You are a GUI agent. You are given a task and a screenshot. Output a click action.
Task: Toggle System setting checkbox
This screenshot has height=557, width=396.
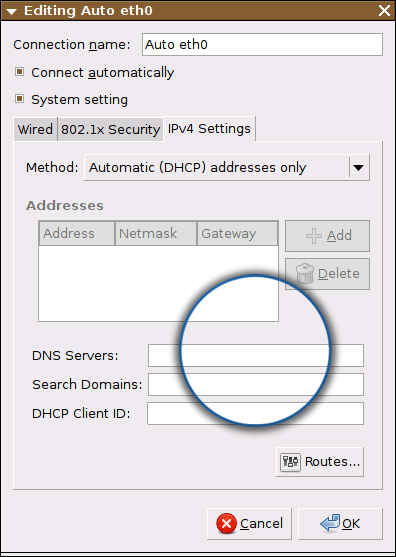[x=19, y=99]
